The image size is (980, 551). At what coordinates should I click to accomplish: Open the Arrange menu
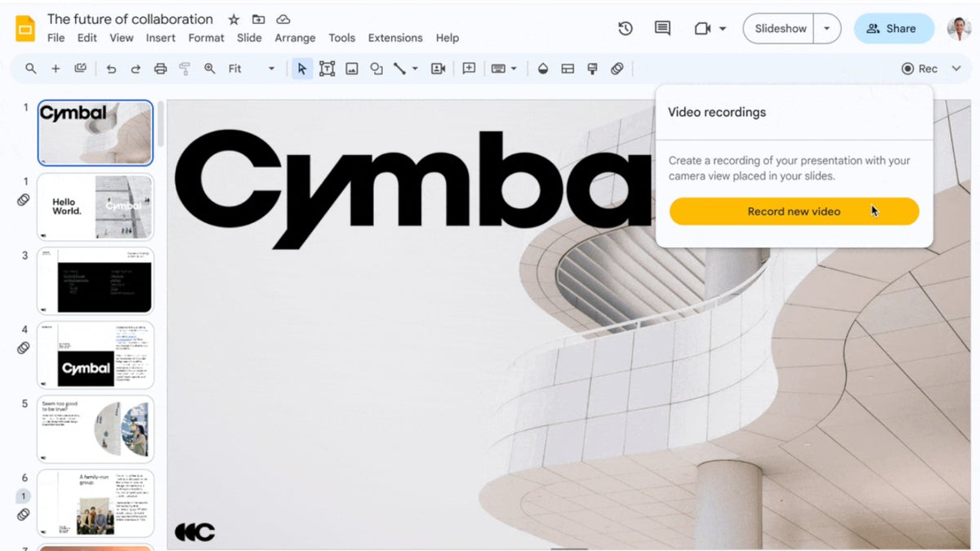295,38
